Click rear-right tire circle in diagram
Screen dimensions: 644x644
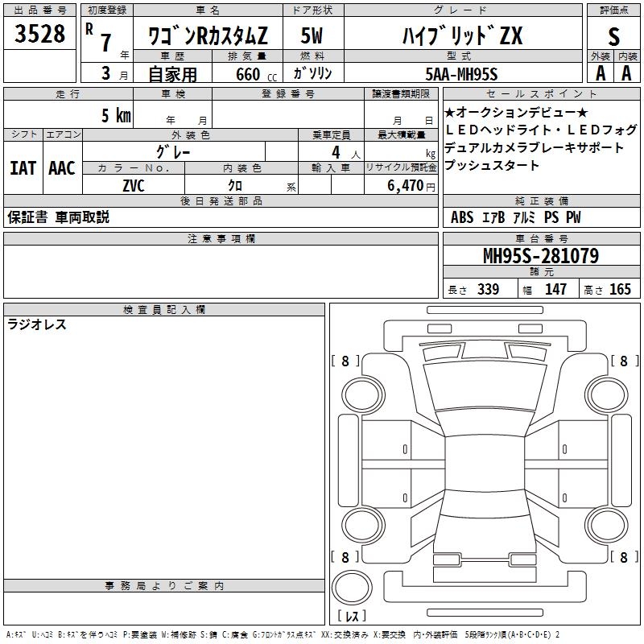[x=607, y=526]
